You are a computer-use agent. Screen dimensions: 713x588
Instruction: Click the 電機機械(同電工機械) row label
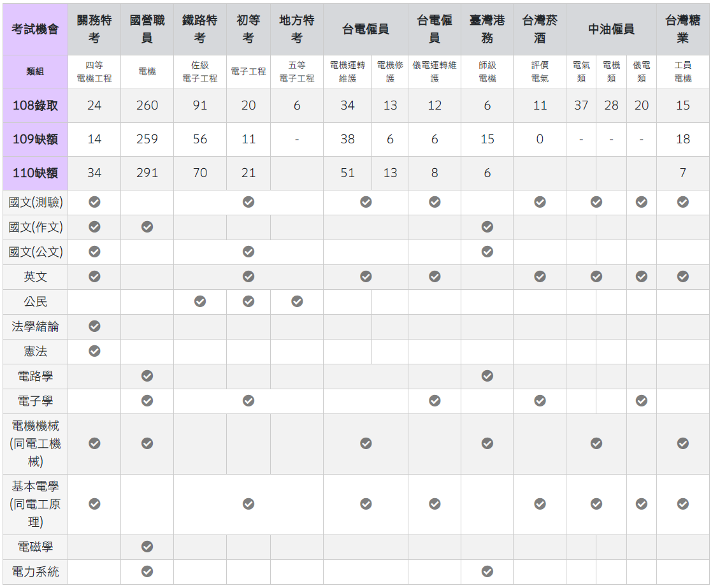coord(36,444)
